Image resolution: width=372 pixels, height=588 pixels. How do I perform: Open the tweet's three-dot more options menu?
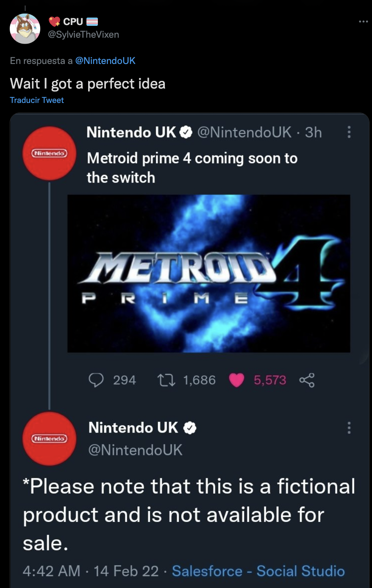363,22
